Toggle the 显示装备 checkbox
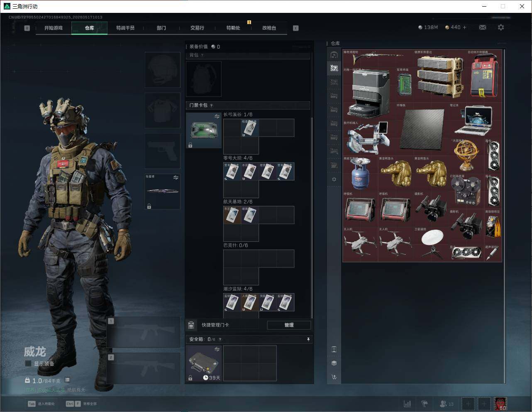 pos(28,363)
